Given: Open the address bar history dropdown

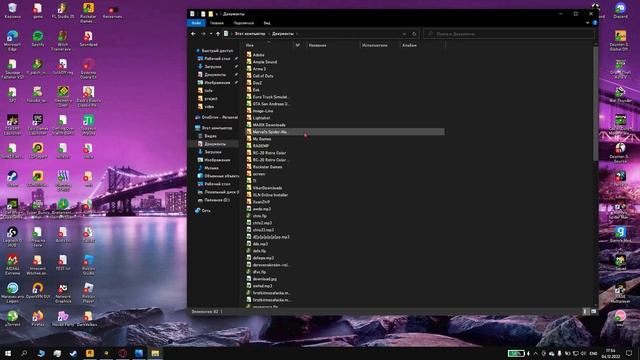Looking at the screenshot, I should pos(404,34).
